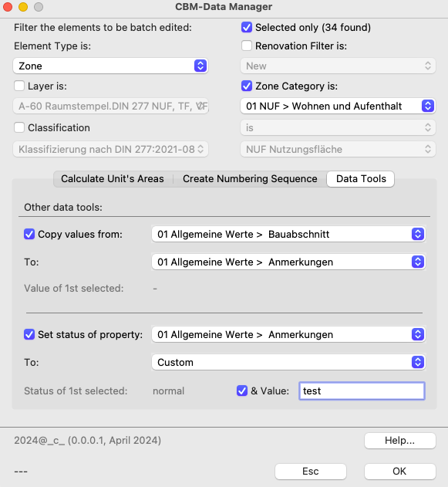Click the Help... button
The height and width of the screenshot is (487, 448).
pyautogui.click(x=400, y=441)
